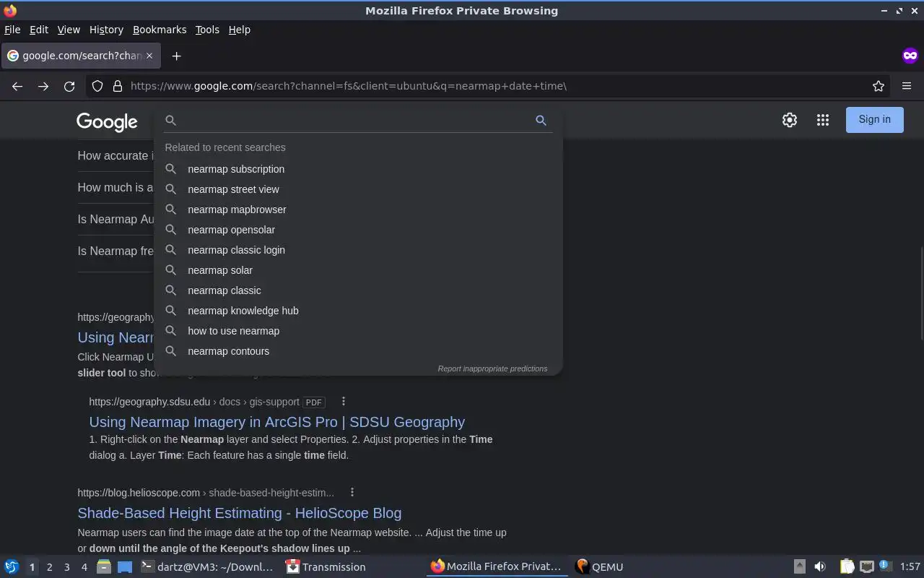Click the network tray icon

[x=867, y=567]
